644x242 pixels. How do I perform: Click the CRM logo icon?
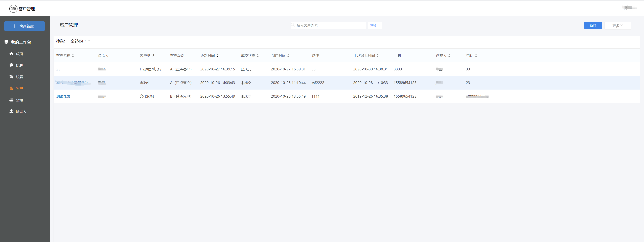click(x=13, y=9)
